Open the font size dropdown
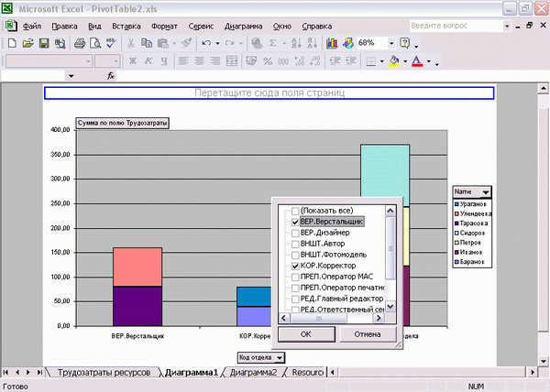The height and width of the screenshot is (392, 550). pyautogui.click(x=115, y=61)
